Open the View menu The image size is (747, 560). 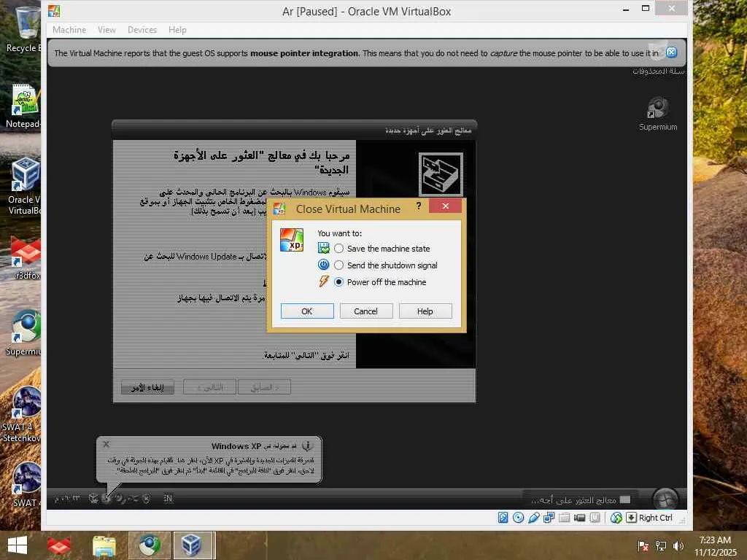click(x=107, y=29)
